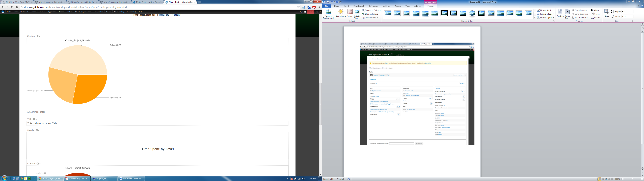Switch to Print Layout view in status bar
Screen dimensions: 644x181
pos(600,179)
